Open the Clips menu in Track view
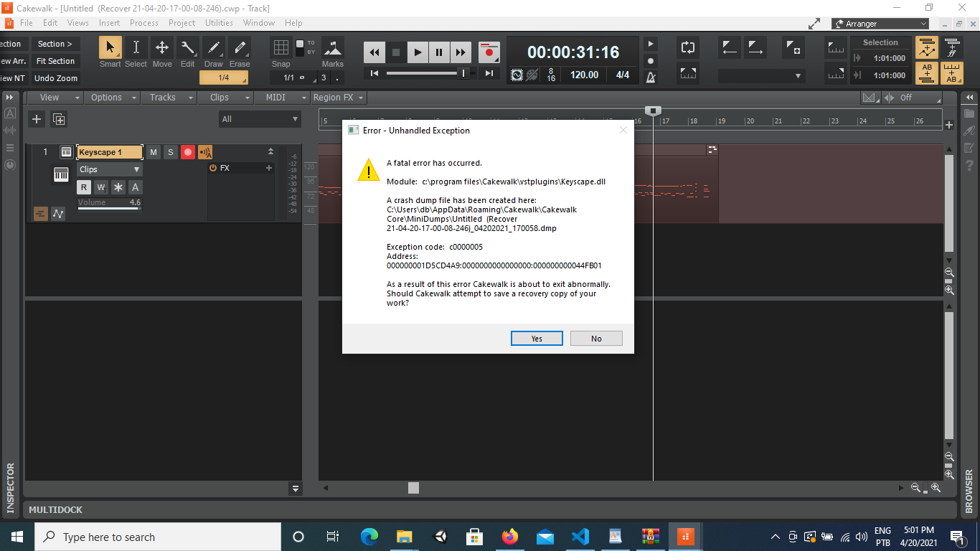This screenshot has height=551, width=980. pyautogui.click(x=225, y=98)
